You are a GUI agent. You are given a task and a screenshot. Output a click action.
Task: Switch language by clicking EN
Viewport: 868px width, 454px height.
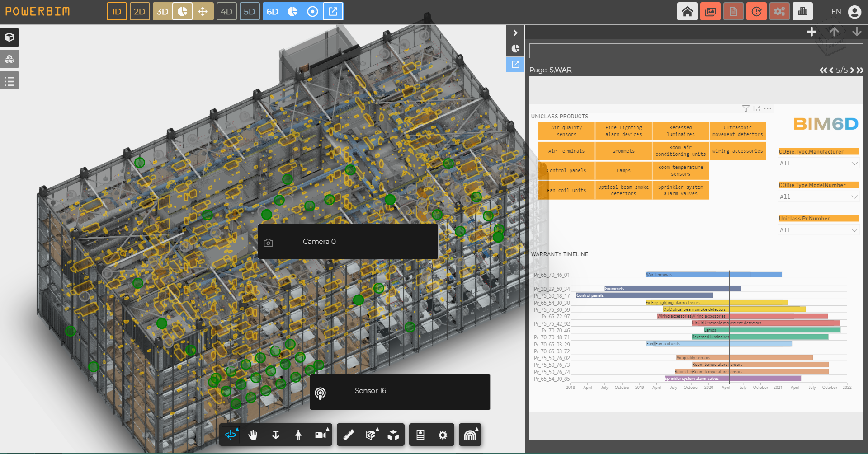pyautogui.click(x=836, y=11)
